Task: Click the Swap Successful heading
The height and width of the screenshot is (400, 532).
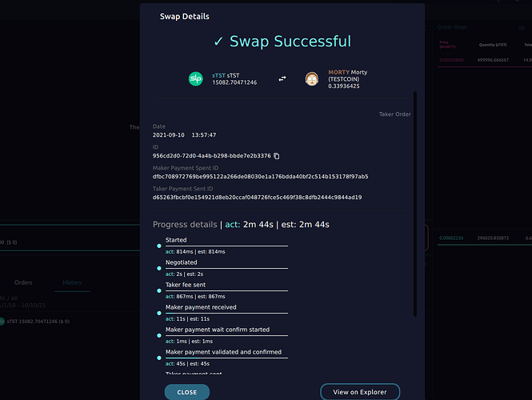Action: tap(290, 42)
